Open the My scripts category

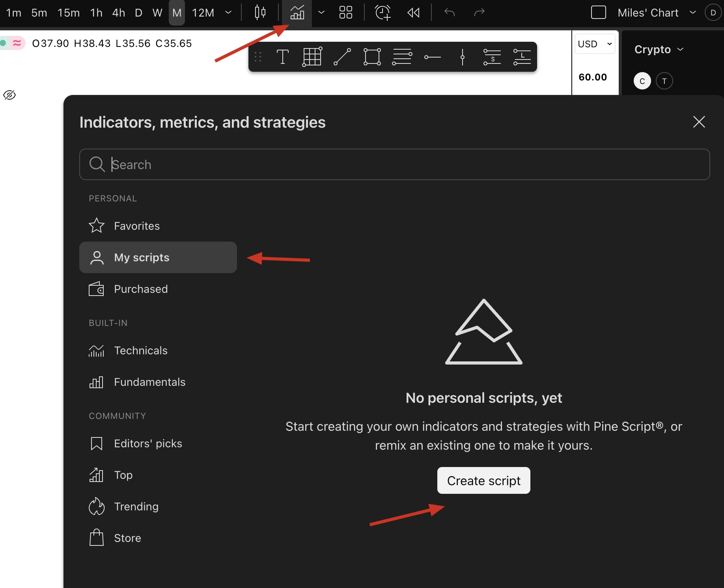[158, 257]
